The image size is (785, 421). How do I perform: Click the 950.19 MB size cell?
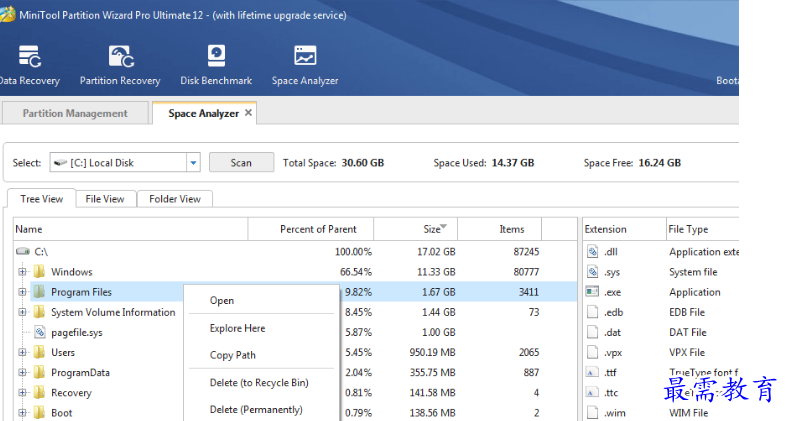(433, 352)
